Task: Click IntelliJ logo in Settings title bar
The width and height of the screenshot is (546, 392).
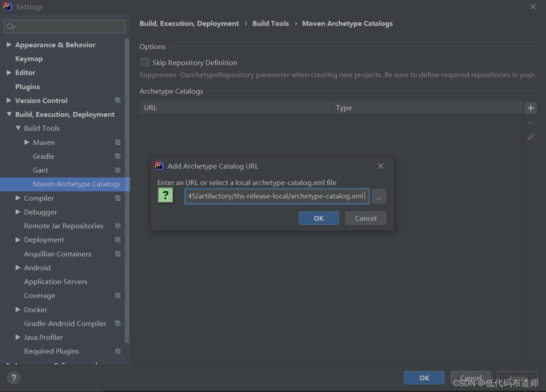Action: click(8, 7)
